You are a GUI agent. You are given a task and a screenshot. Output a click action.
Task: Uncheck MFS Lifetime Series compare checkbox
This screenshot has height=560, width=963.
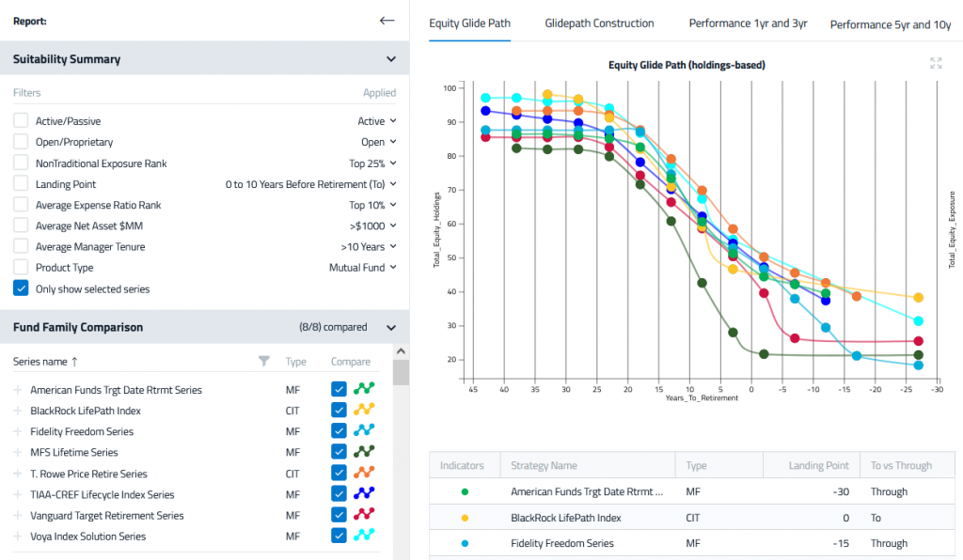tap(339, 452)
